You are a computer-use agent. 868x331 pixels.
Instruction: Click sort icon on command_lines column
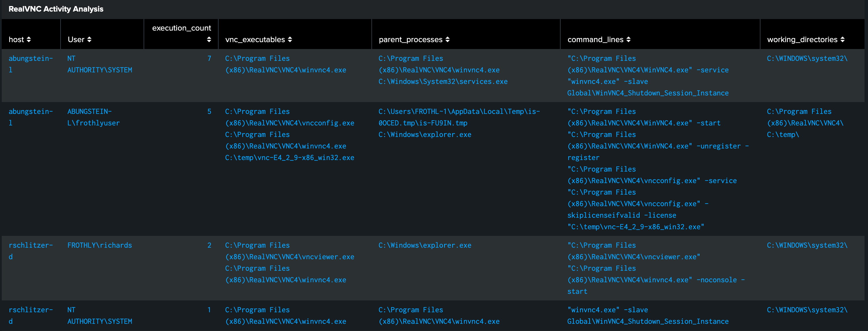tap(628, 40)
